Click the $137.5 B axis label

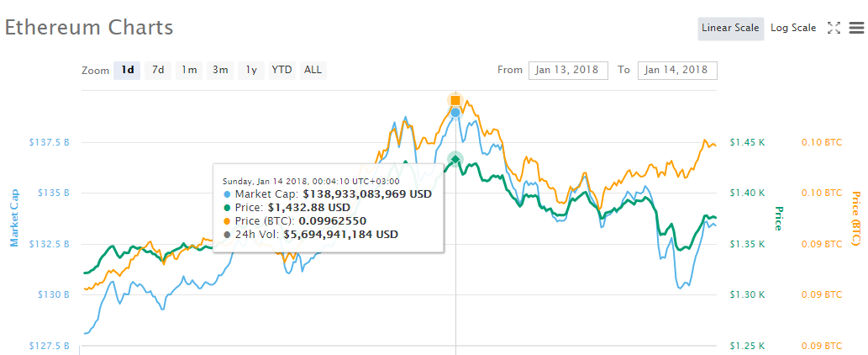pyautogui.click(x=49, y=142)
